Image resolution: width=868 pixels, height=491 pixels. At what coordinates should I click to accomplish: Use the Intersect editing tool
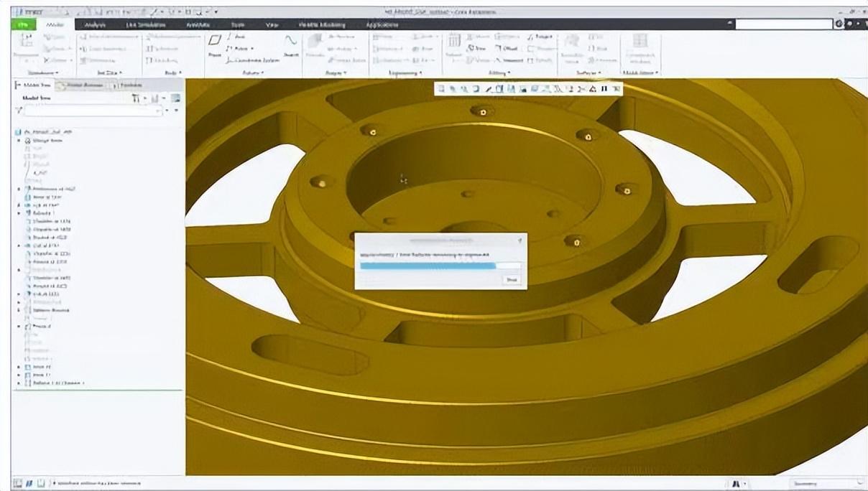point(507,60)
